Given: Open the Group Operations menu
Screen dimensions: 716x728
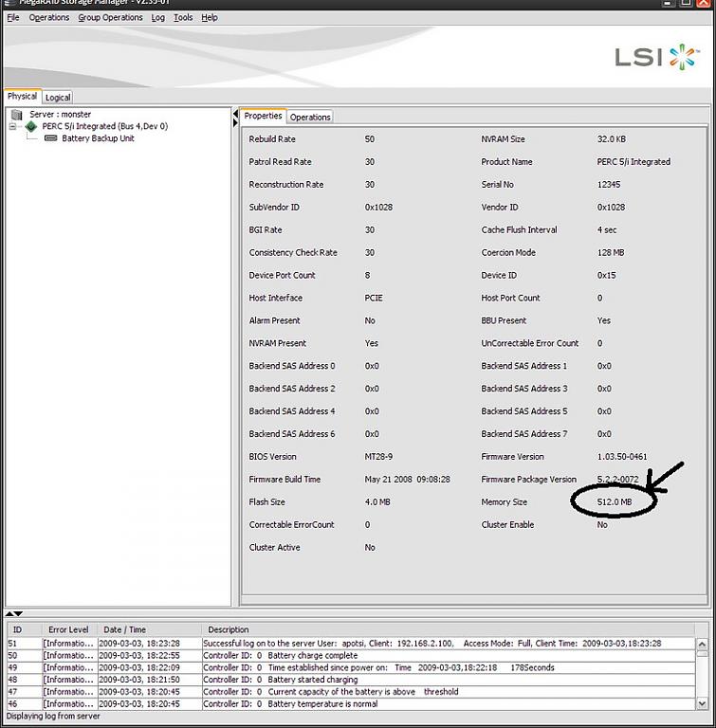Looking at the screenshot, I should [110, 17].
